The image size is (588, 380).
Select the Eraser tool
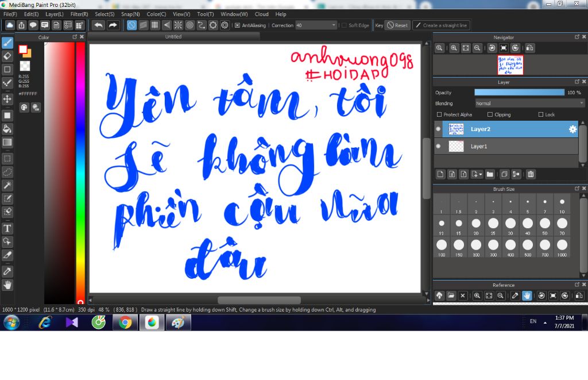pos(7,56)
